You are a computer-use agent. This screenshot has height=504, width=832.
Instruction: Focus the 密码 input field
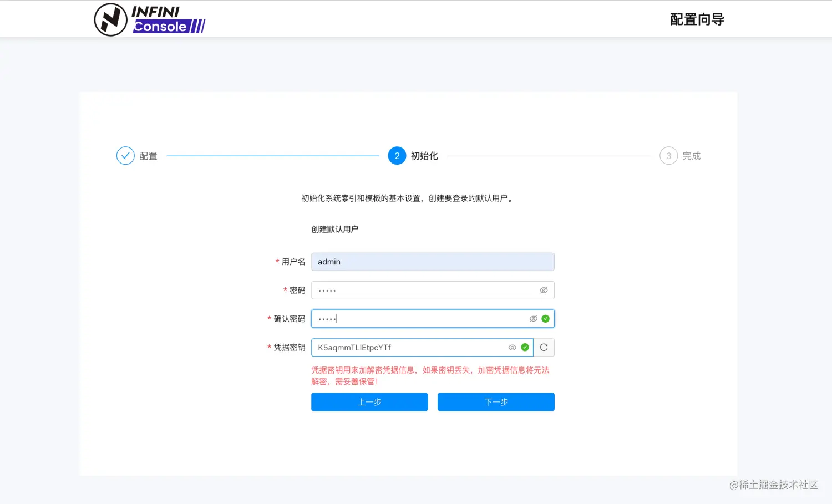(422, 290)
